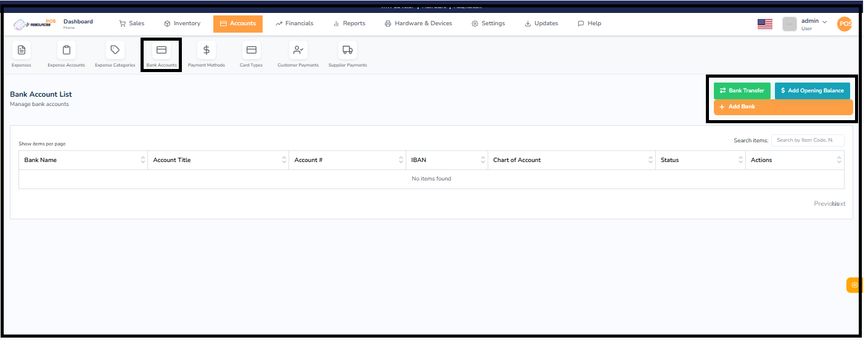Sort by Chart of Account column
This screenshot has width=868, height=345.
(x=571, y=160)
